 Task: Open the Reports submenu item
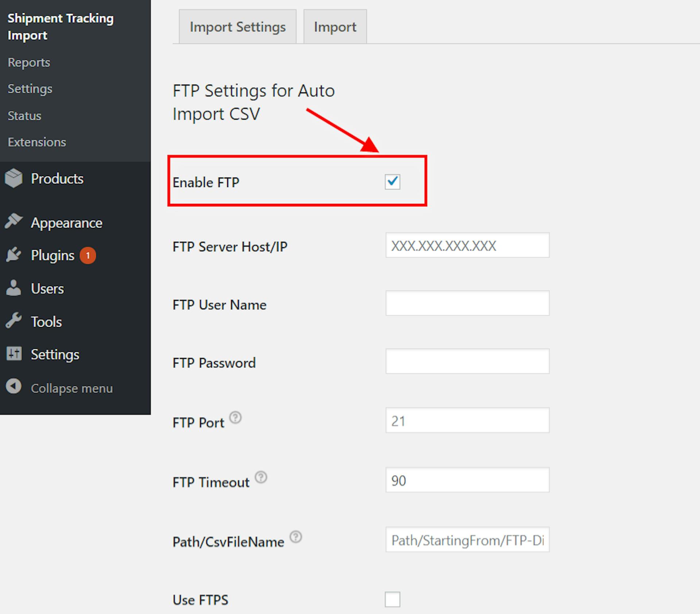pos(29,63)
